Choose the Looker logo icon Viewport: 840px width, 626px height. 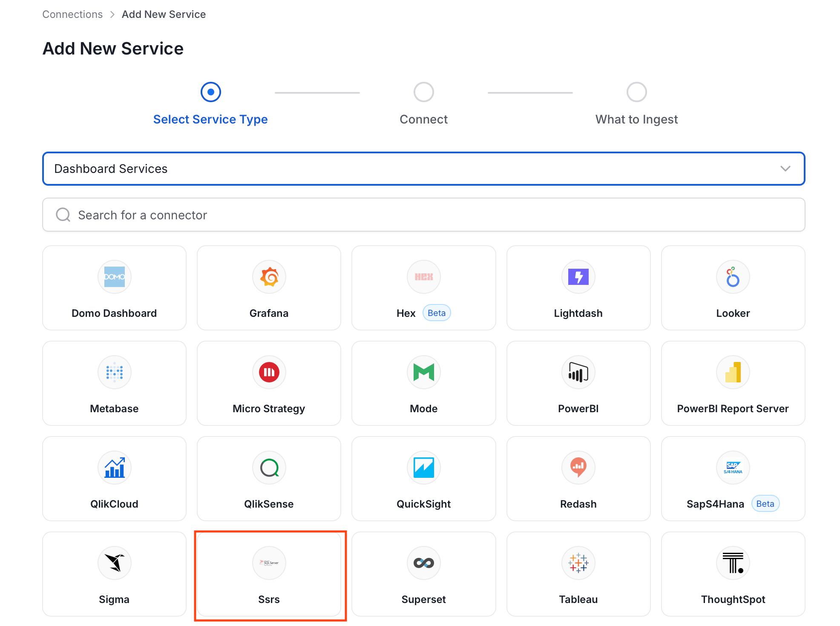733,277
